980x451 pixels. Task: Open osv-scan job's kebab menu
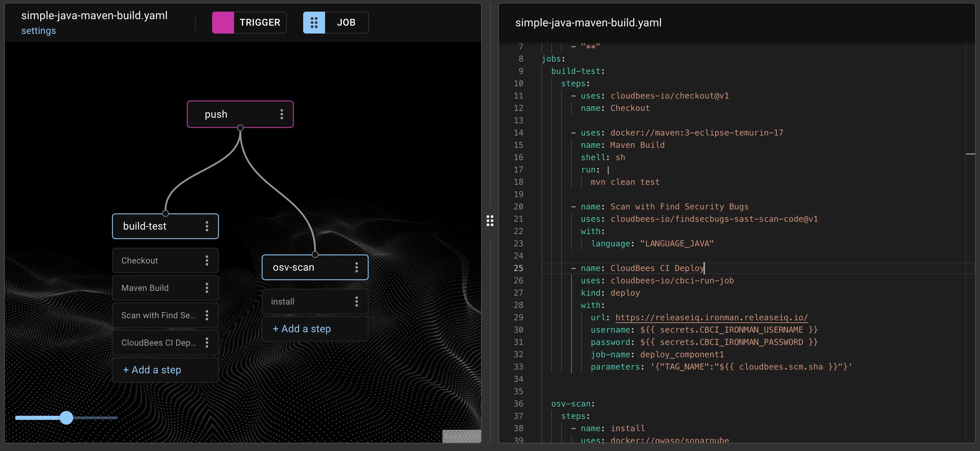[357, 267]
